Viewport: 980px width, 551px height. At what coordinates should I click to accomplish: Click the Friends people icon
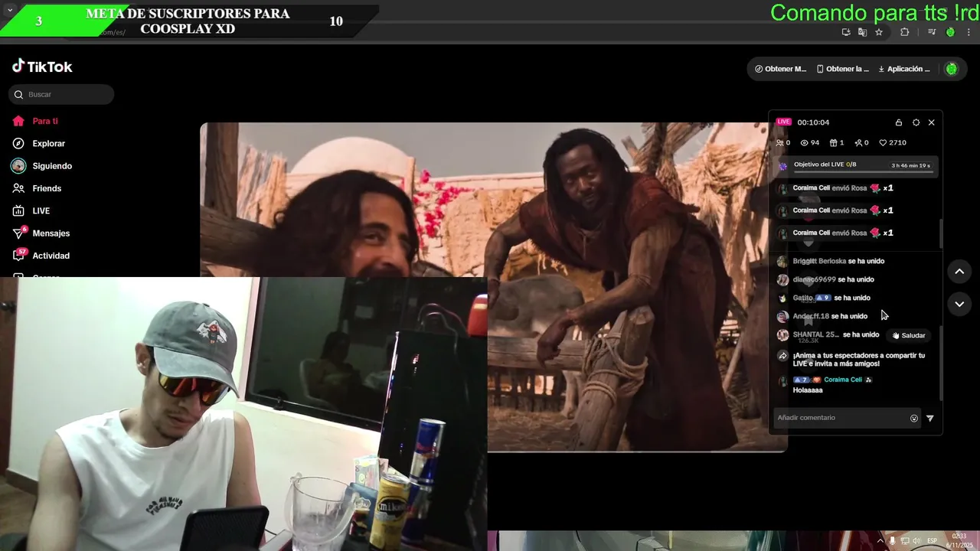pos(18,188)
